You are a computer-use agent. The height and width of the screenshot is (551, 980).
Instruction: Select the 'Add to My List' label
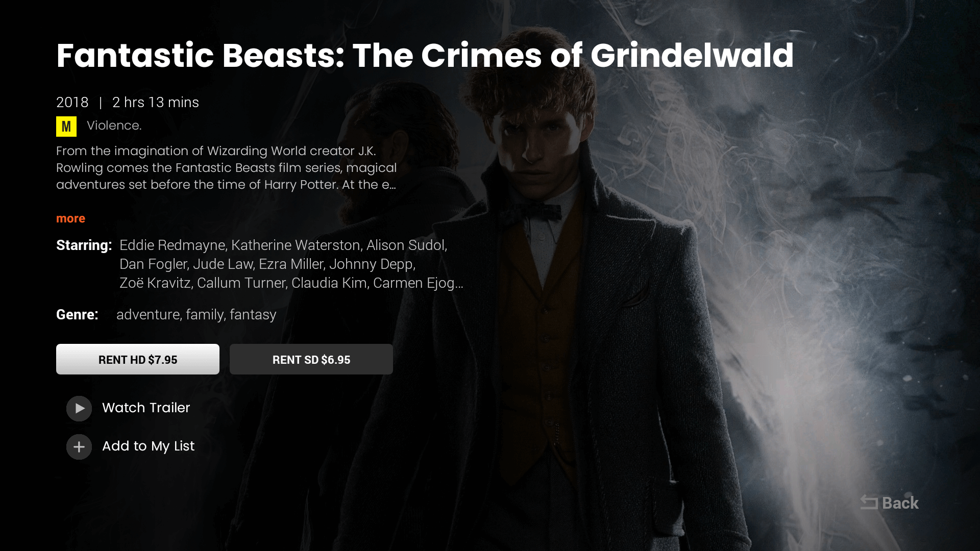click(x=148, y=446)
